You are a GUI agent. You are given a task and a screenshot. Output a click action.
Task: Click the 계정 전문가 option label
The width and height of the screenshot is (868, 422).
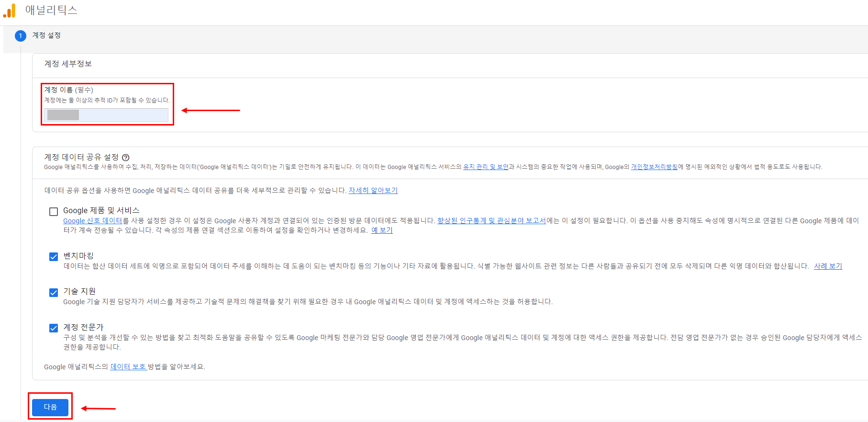pyautogui.click(x=83, y=327)
